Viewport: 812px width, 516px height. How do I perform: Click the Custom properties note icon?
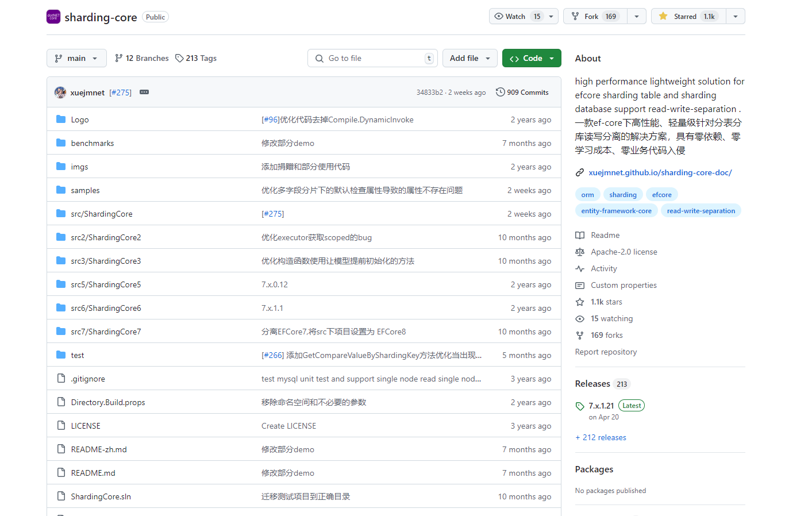pos(580,285)
